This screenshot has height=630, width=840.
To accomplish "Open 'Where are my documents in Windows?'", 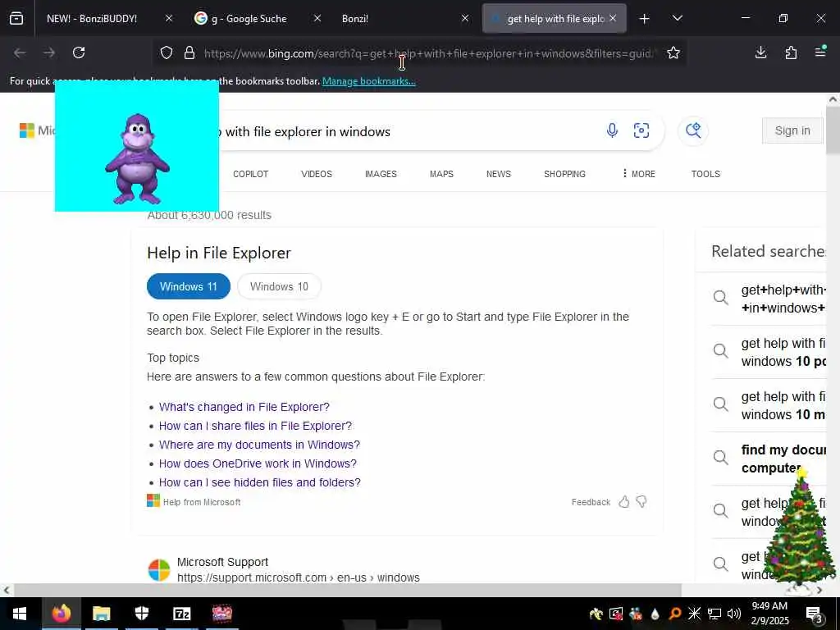I will coord(259,445).
